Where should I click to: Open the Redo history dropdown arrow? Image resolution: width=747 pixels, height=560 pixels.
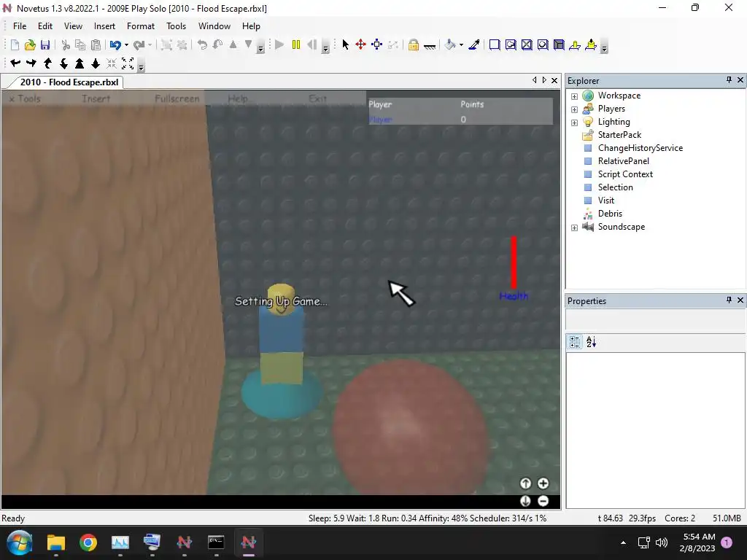click(150, 44)
